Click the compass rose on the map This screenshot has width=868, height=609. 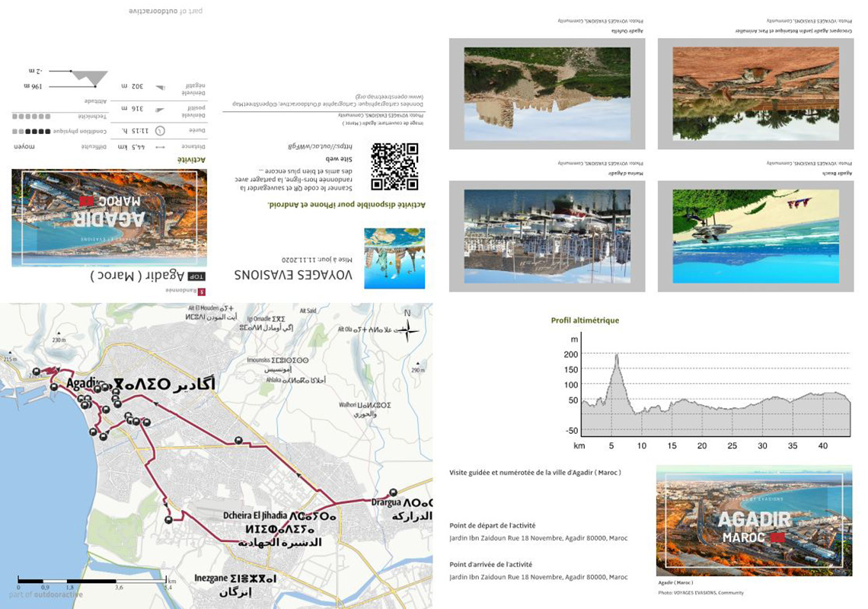407,330
